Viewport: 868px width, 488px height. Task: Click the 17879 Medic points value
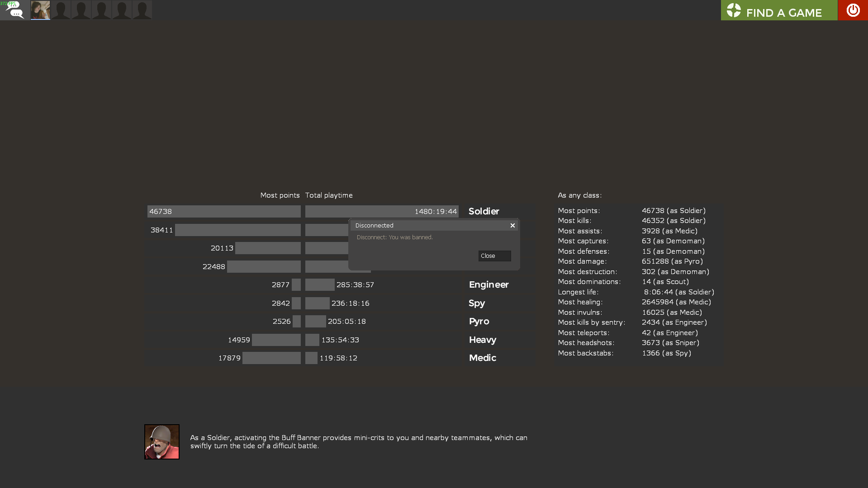(x=229, y=358)
